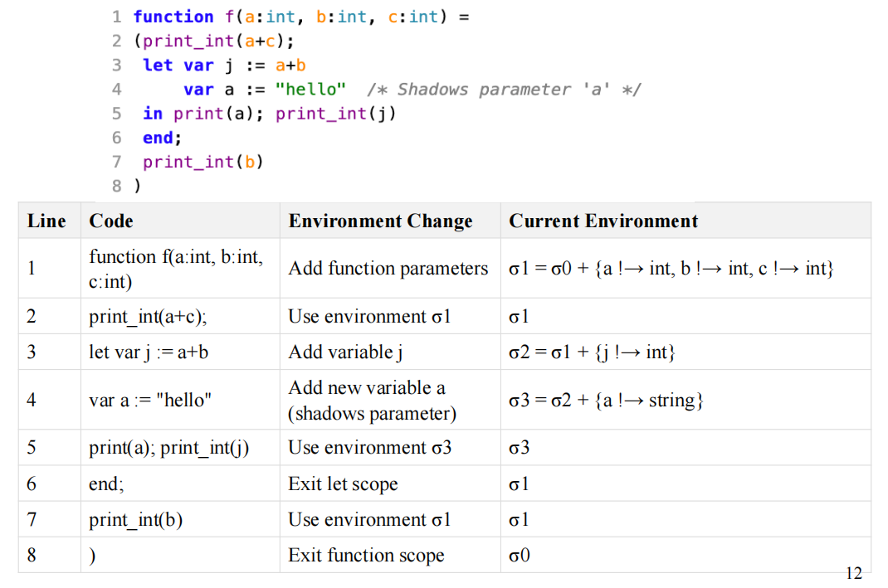This screenshot has width=888, height=588.
Task: Click the 'var a := "hello"' table cell
Action: (x=150, y=400)
